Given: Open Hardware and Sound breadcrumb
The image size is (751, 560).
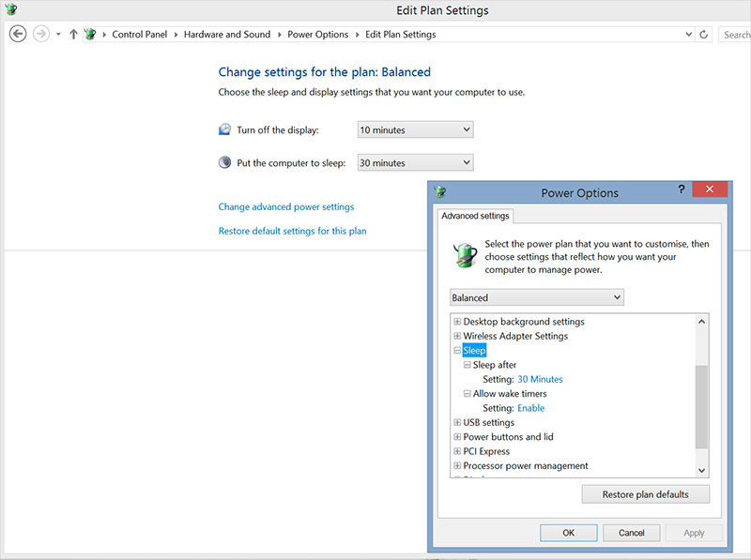Looking at the screenshot, I should tap(227, 35).
